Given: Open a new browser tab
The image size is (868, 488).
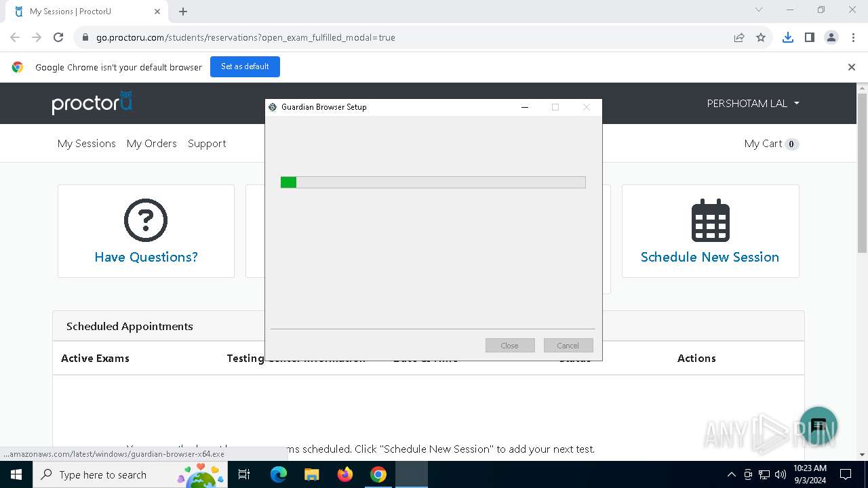Looking at the screenshot, I should pos(183,12).
